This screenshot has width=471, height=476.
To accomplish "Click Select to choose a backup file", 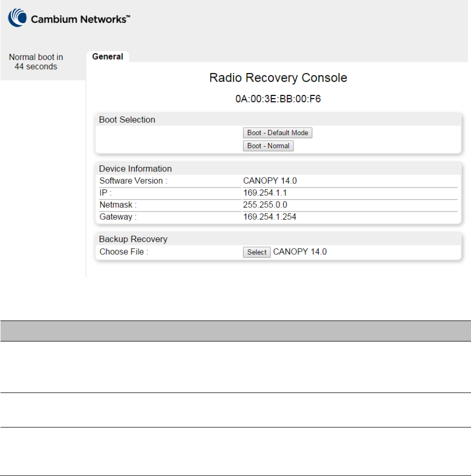I will (257, 252).
